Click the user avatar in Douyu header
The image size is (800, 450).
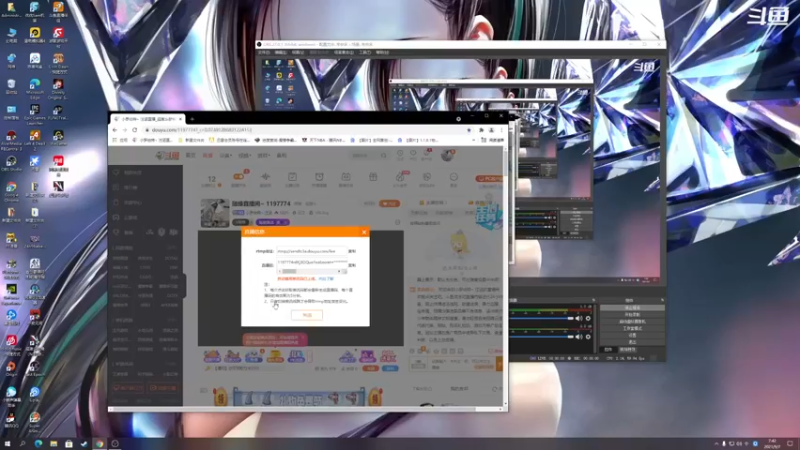pos(447,155)
